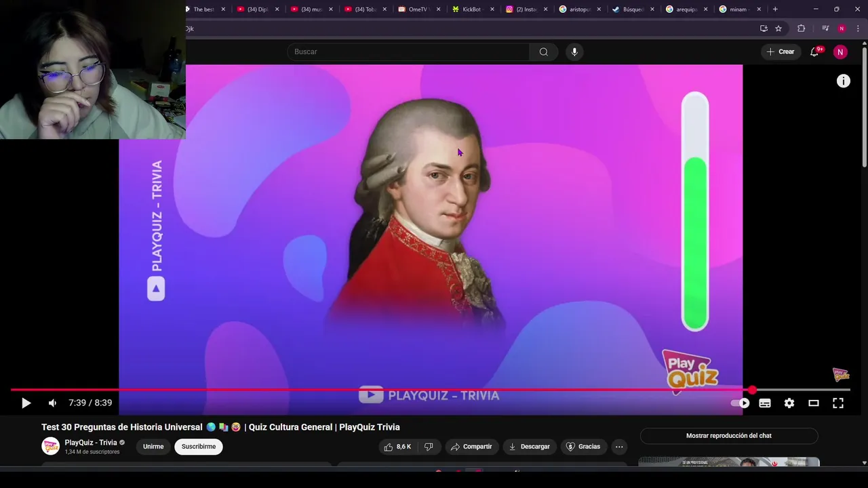868x488 pixels.
Task: Open the Crear menu
Action: 780,52
